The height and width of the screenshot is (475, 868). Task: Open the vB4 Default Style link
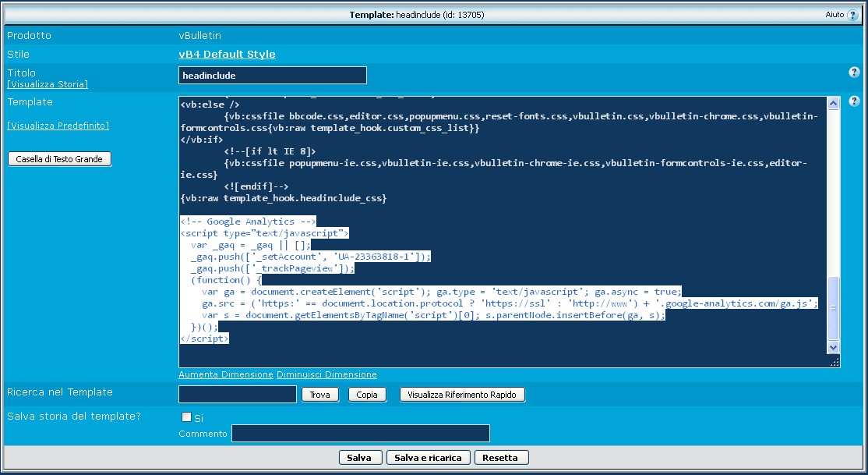coord(227,55)
